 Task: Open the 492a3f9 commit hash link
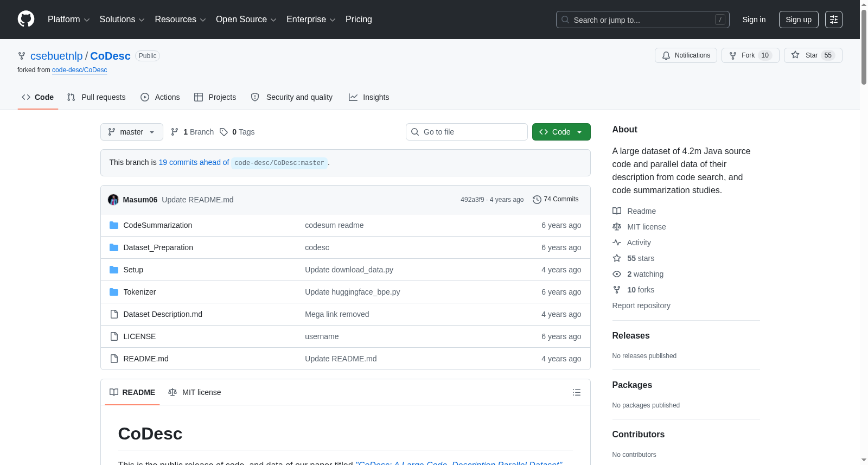click(x=473, y=200)
